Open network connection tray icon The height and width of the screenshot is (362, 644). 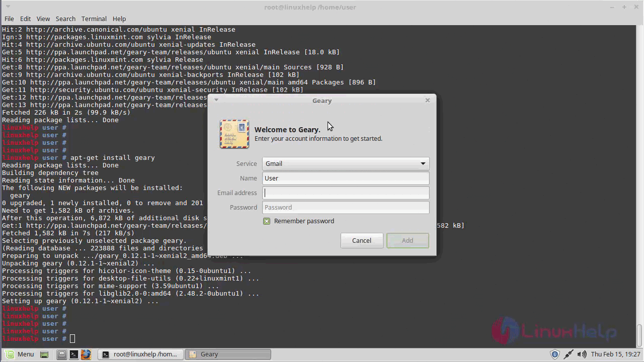(x=569, y=354)
